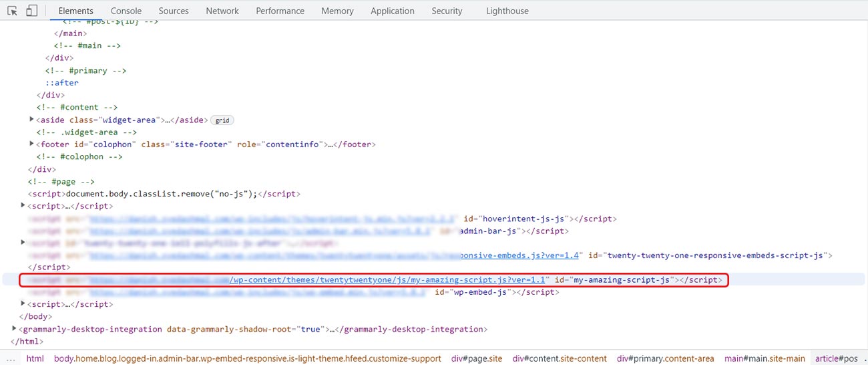Viewport: 868px width, 365px height.
Task: Select div#content.site-content breadcrumb item
Action: (560, 359)
